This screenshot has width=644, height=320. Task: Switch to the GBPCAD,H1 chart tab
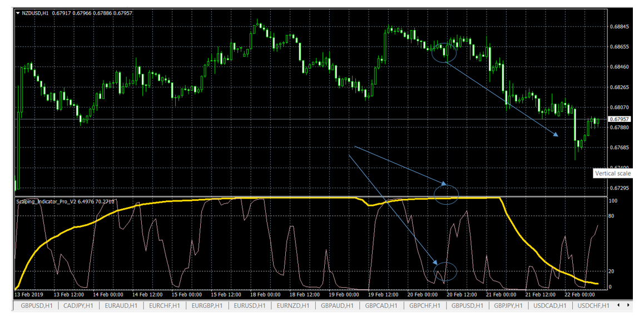[382, 306]
